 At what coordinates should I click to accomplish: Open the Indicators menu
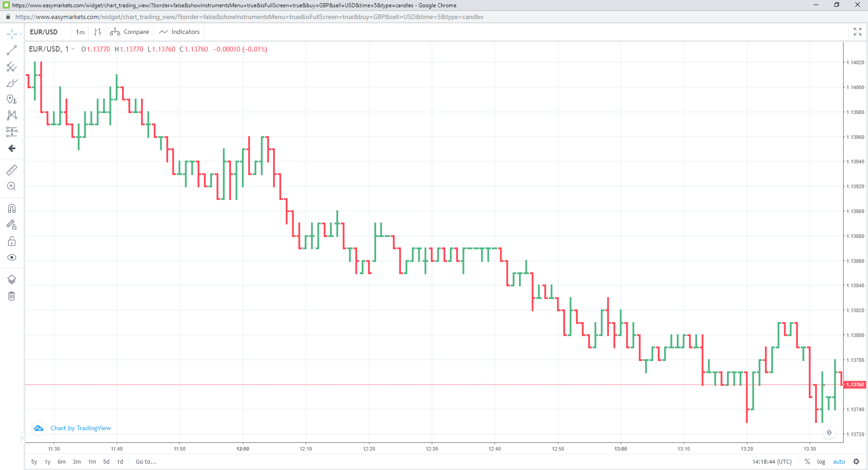pos(179,32)
